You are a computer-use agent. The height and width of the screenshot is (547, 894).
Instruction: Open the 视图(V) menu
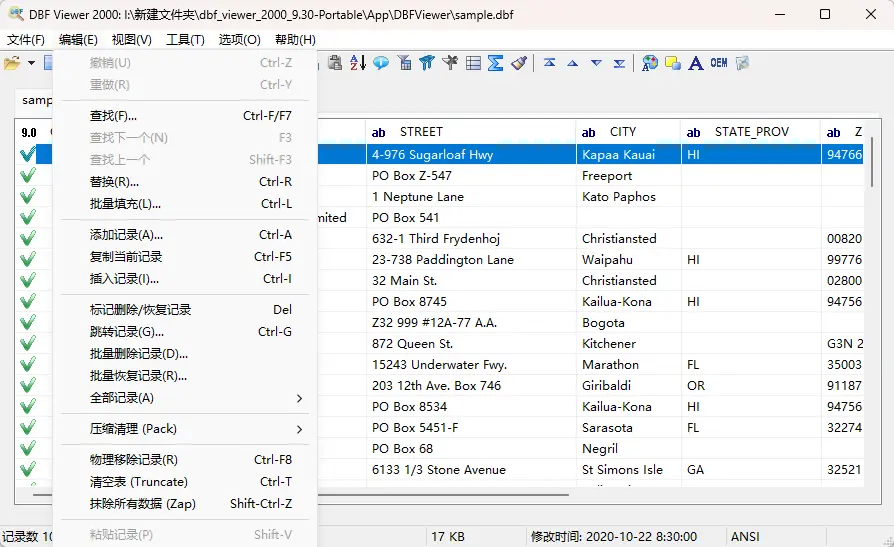pyautogui.click(x=132, y=39)
